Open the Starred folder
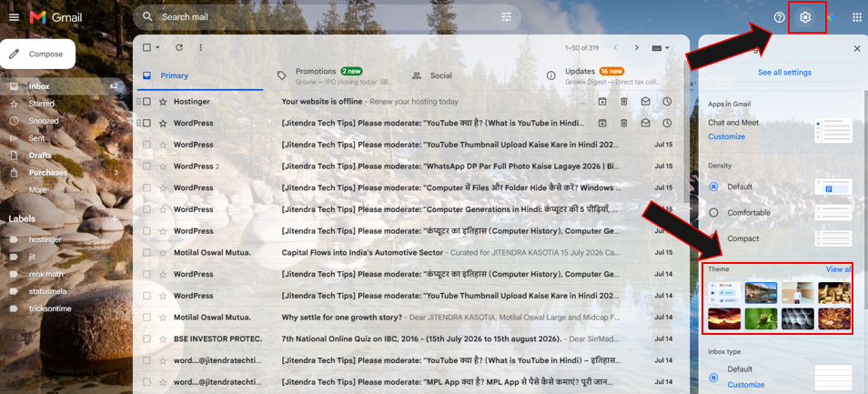Viewport: 868px width, 394px height. click(x=42, y=104)
